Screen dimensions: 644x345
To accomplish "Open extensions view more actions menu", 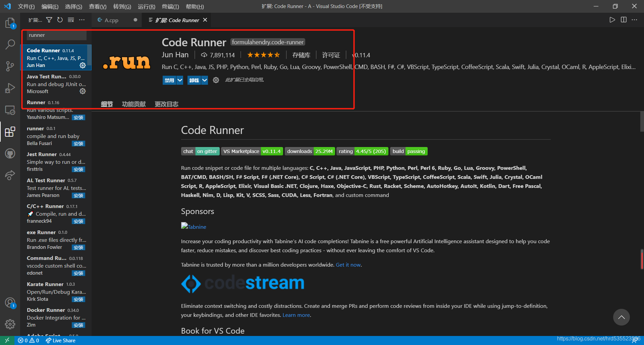I will tap(82, 20).
